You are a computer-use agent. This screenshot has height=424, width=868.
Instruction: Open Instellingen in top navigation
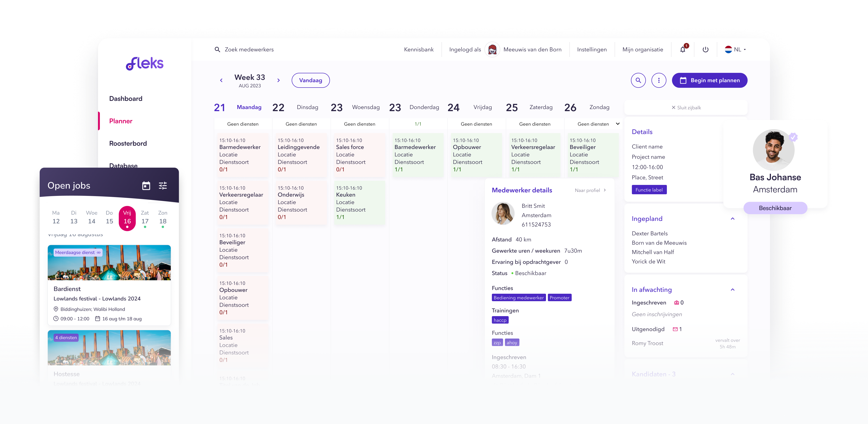pos(592,49)
